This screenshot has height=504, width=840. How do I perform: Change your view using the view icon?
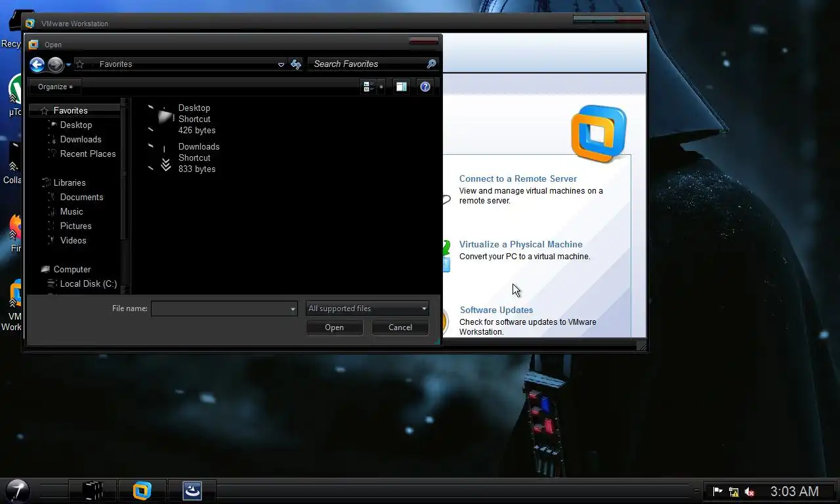tap(369, 87)
